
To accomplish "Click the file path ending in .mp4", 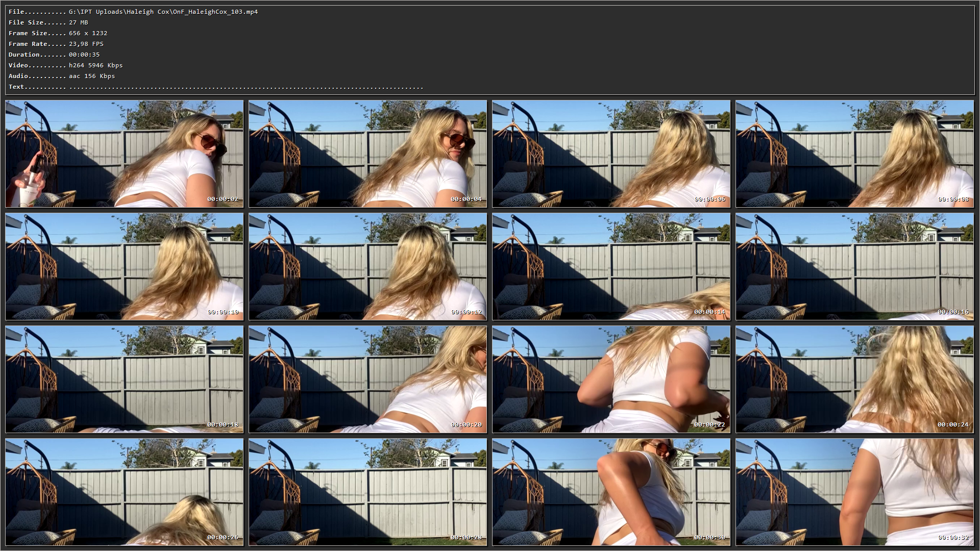I will tap(163, 12).
